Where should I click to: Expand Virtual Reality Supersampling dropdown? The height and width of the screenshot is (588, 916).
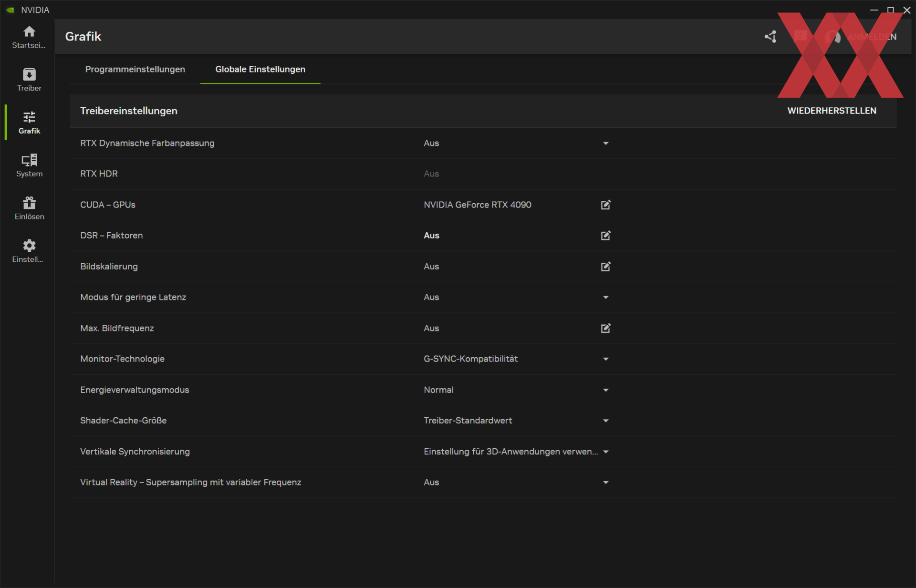coord(605,482)
